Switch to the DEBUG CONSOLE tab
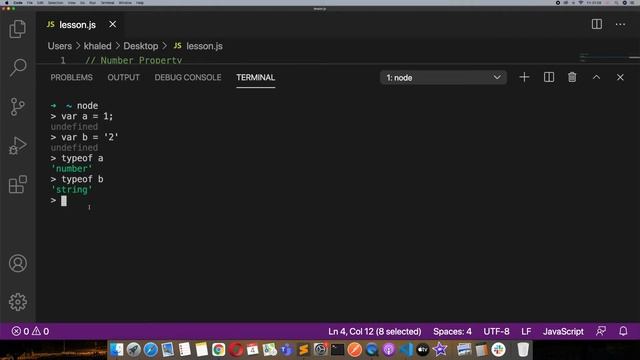This screenshot has height=360, width=640. coord(188,78)
